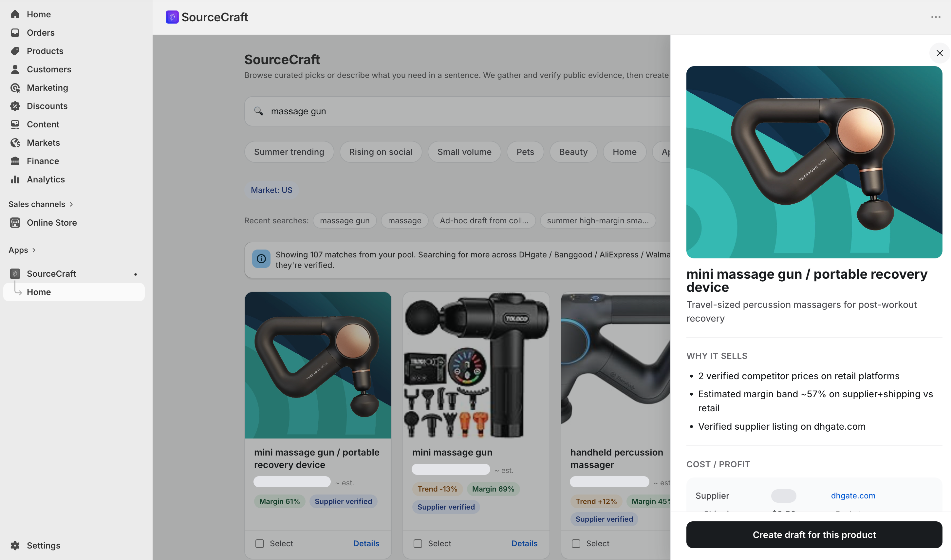Expand the Apps section

click(22, 250)
